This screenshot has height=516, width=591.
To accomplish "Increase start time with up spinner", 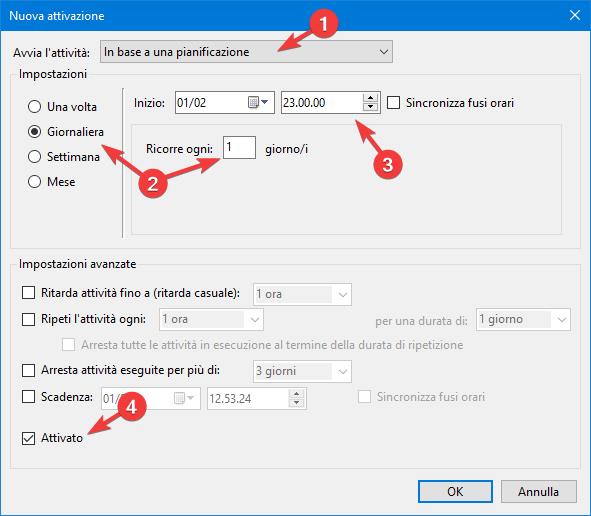I will point(371,98).
